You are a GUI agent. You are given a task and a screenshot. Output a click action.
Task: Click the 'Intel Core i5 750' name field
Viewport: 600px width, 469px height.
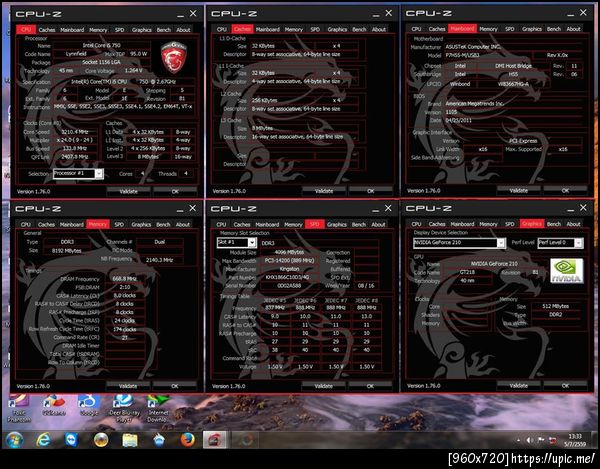[101, 46]
